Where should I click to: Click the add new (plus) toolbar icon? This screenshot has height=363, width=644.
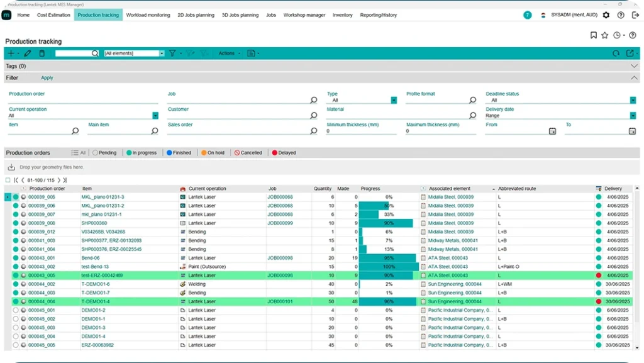[11, 53]
